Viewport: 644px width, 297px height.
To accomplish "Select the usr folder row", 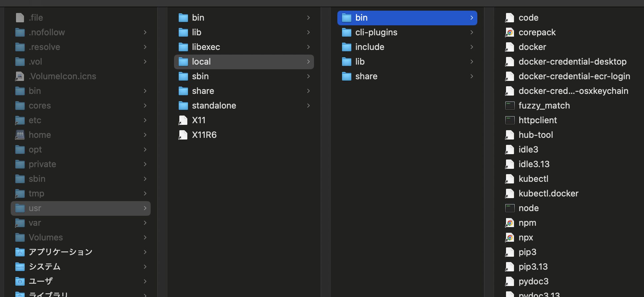I will (81, 208).
